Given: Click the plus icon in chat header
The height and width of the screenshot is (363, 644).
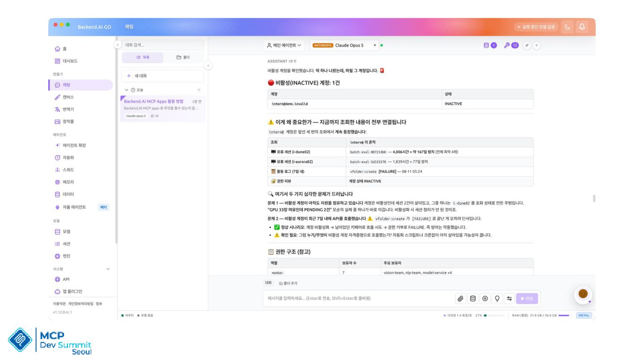Looking at the screenshot, I should tap(537, 45).
